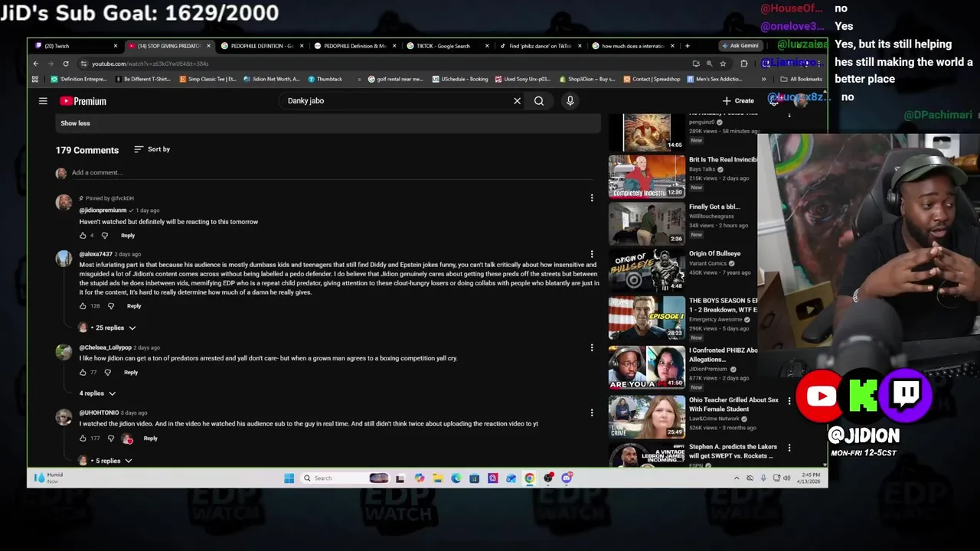Viewport: 980px width, 551px height.
Task: Reply to the pinned @jidionpremium comment
Action: (128, 236)
